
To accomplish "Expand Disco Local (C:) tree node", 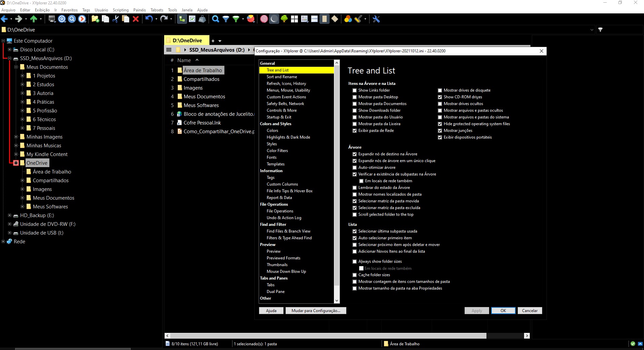I will point(9,50).
